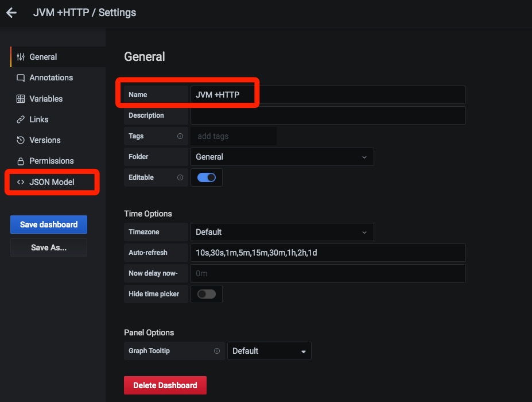Image resolution: width=532 pixels, height=402 pixels.
Task: Toggle the Editable switch off
Action: pos(207,177)
